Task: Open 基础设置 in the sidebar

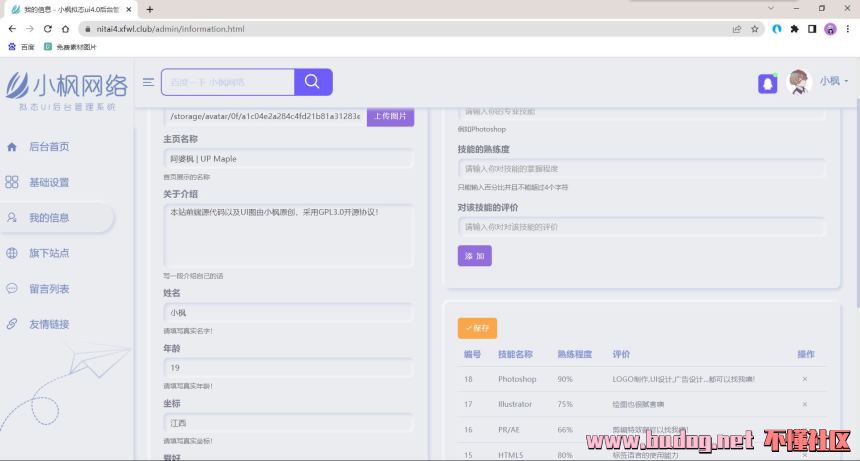Action: [49, 183]
